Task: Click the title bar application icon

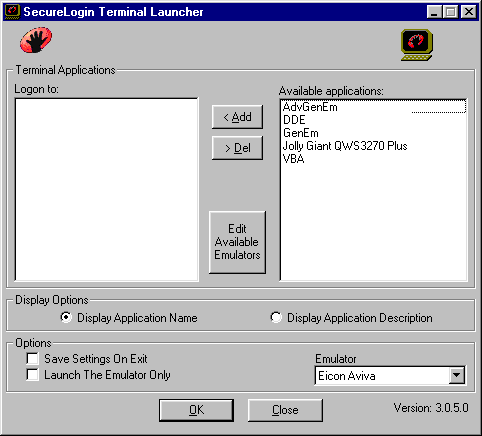Action: tap(12, 12)
